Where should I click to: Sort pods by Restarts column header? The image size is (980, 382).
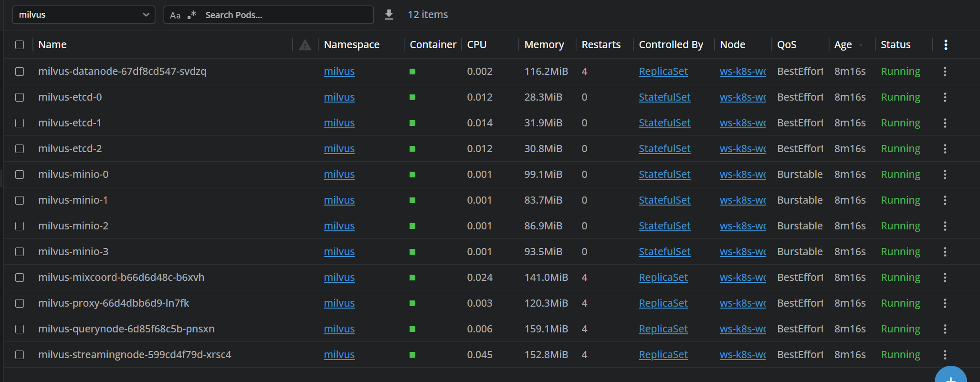coord(601,45)
